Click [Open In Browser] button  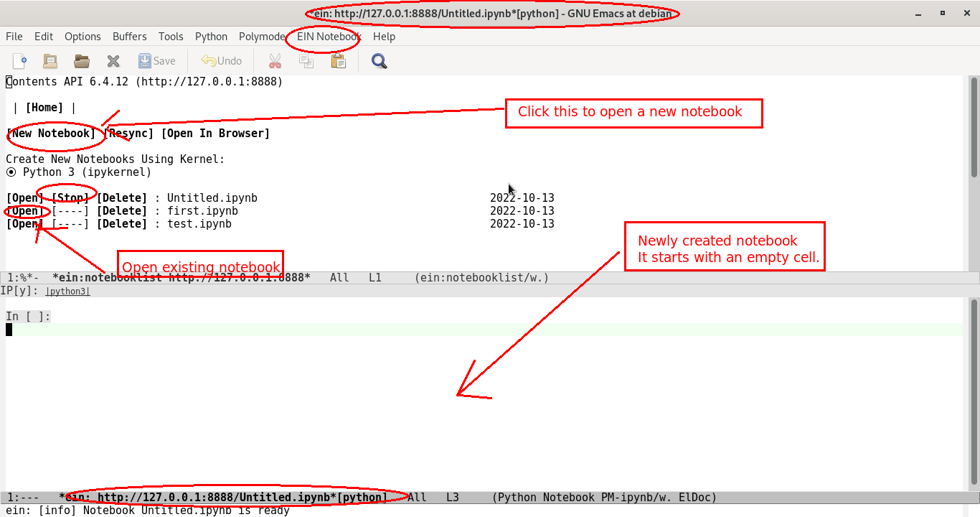tap(215, 134)
